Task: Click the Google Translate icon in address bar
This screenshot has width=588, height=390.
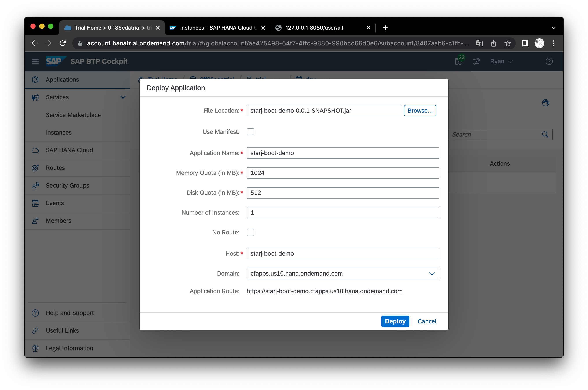Action: point(479,43)
